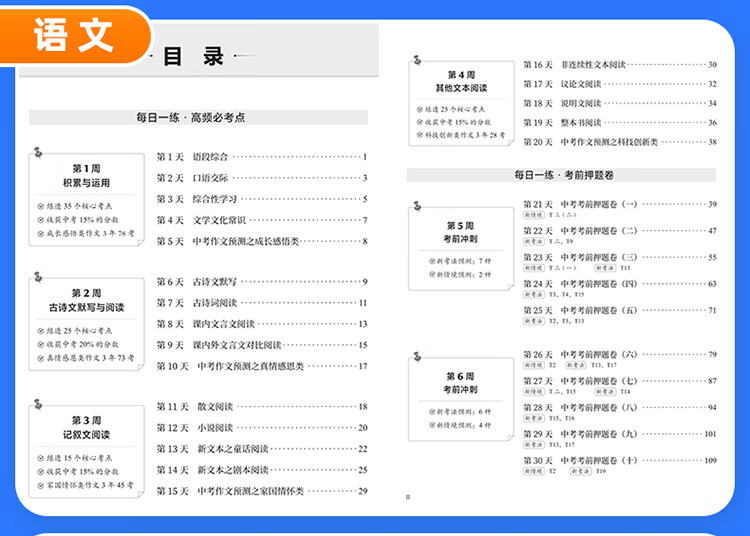
Task: Select the 语文 subject tab
Action: 76,33
